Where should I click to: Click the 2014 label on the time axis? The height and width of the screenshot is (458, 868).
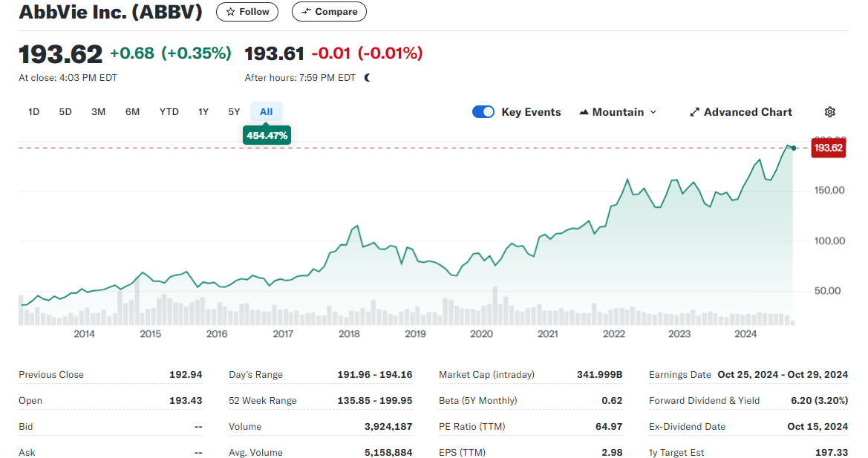click(84, 334)
